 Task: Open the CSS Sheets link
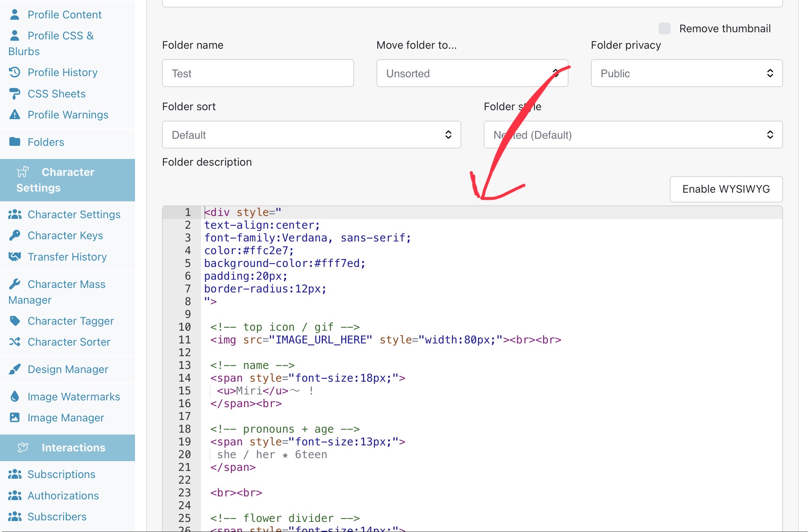(57, 94)
